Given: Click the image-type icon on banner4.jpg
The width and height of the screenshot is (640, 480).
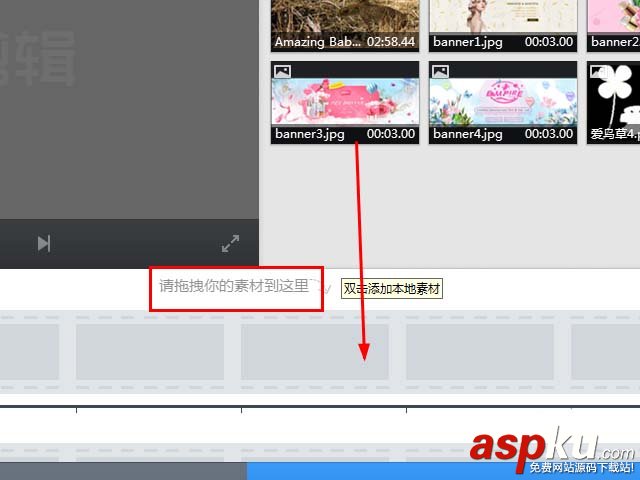Looking at the screenshot, I should point(440,71).
